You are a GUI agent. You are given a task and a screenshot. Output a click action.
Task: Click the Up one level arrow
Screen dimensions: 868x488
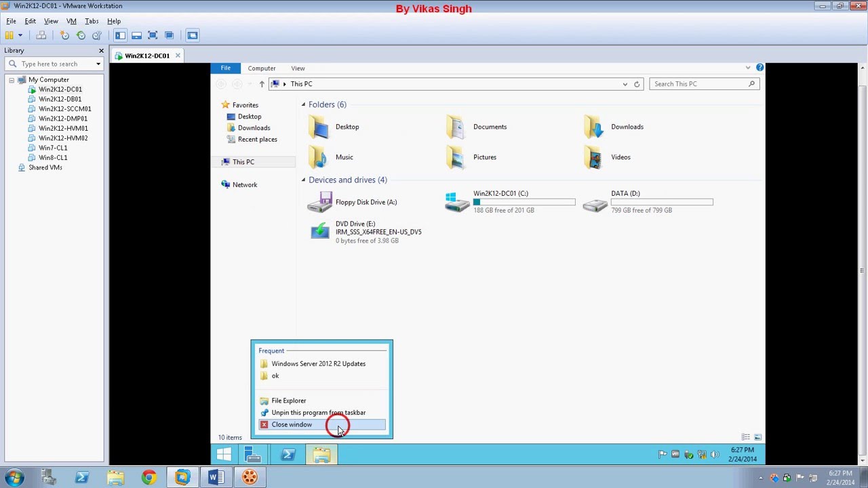pyautogui.click(x=261, y=84)
